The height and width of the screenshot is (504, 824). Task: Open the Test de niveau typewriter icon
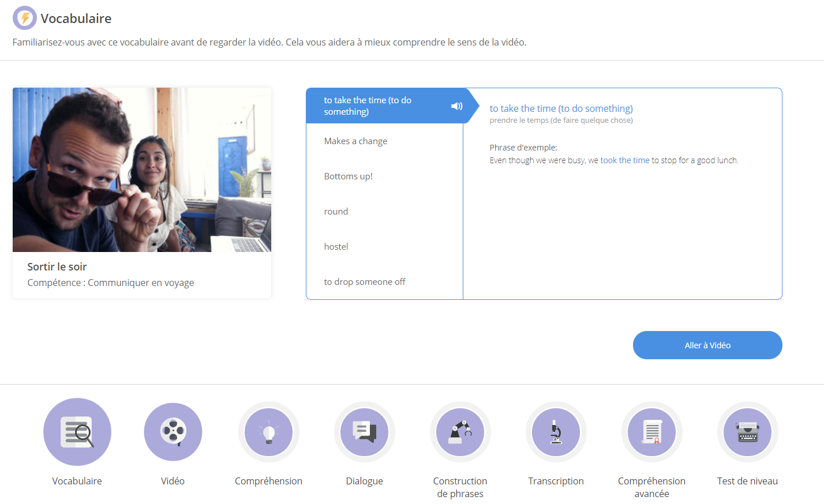748,432
